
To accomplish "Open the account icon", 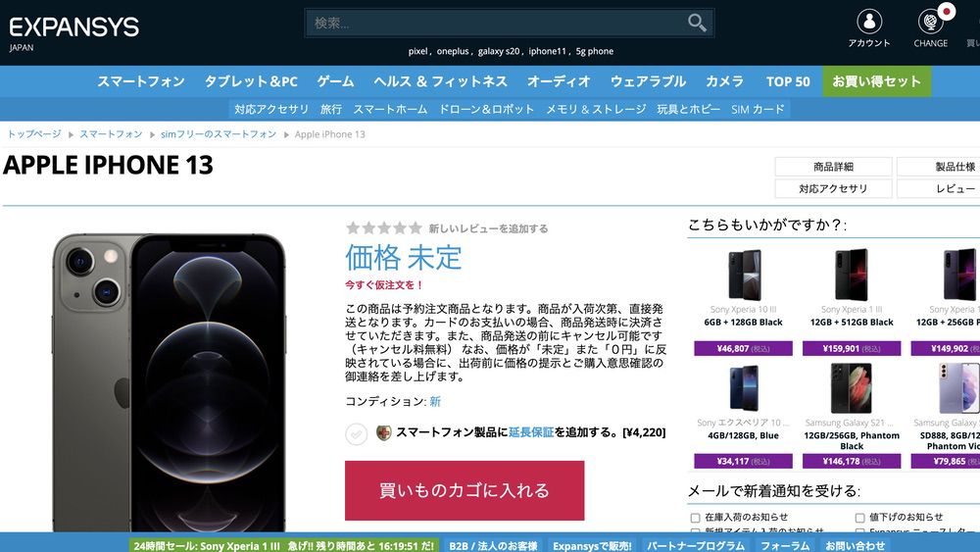I will click(868, 22).
